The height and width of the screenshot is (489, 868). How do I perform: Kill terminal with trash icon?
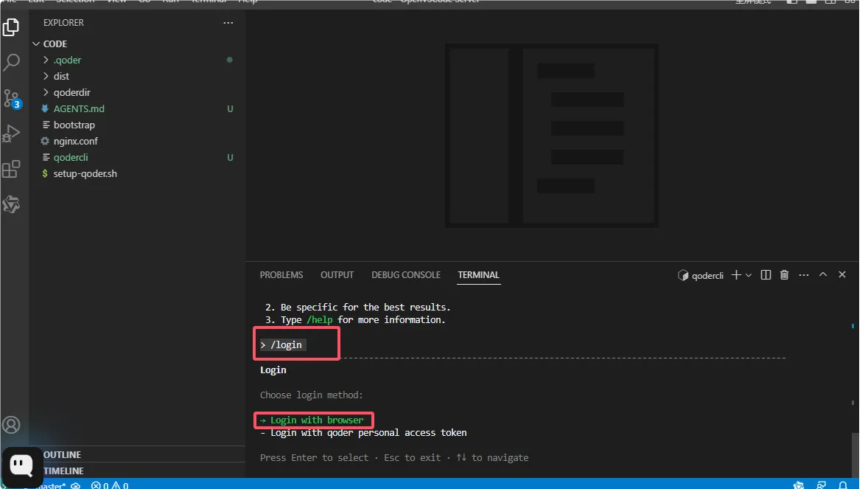click(785, 275)
